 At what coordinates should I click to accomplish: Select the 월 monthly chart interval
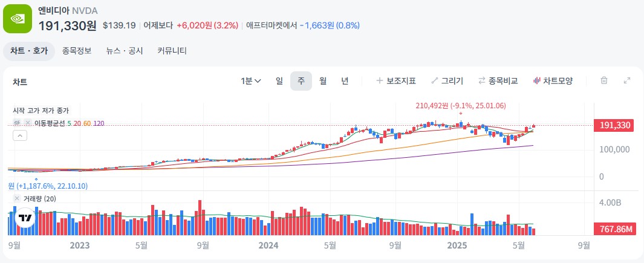click(323, 81)
